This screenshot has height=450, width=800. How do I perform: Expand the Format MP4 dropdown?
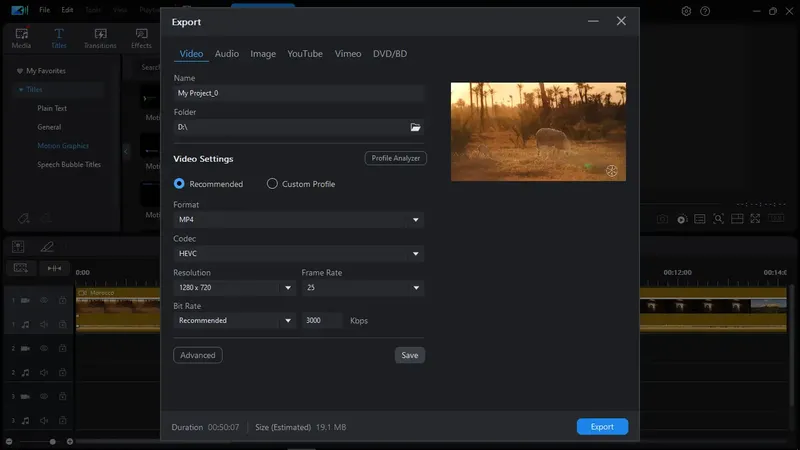[x=298, y=219]
